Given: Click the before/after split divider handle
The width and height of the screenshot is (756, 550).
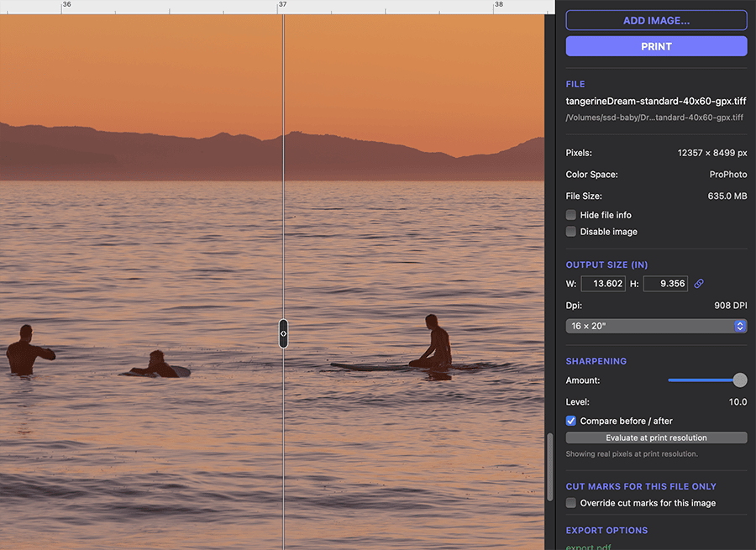Looking at the screenshot, I should 284,333.
